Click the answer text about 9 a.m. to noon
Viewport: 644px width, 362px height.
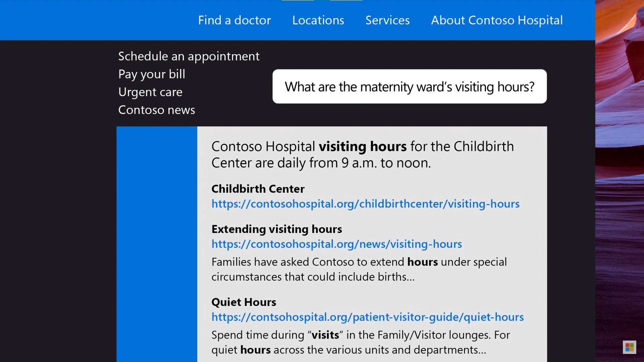[363, 155]
